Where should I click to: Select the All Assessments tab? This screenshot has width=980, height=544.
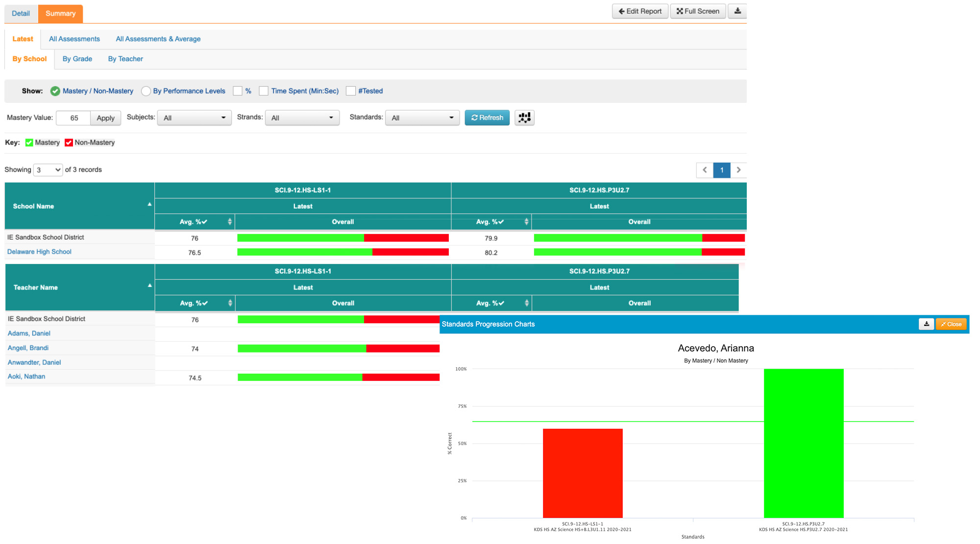[x=74, y=39]
